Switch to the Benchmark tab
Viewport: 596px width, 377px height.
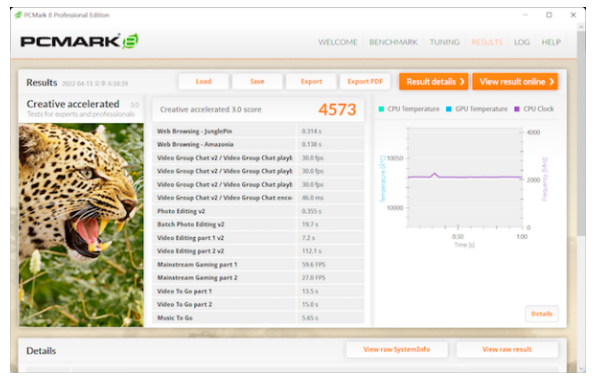pyautogui.click(x=393, y=42)
